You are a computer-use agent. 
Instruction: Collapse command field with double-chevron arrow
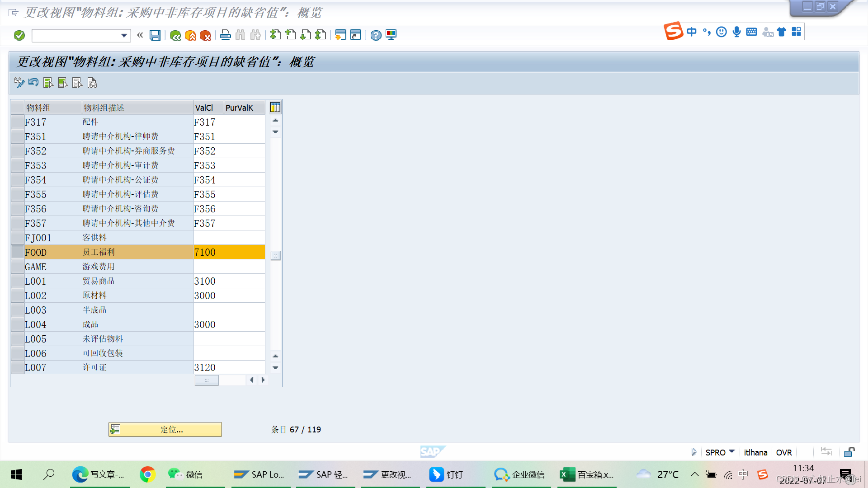(140, 35)
